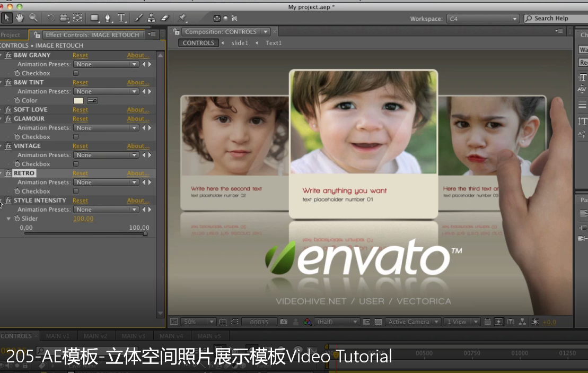Screen dimensions: 588x373
Task: Reset the STYLE INTENSITY effect
Action: (80, 201)
